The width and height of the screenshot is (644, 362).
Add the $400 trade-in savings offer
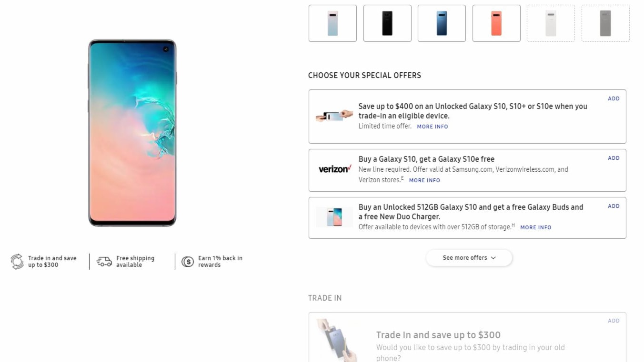click(614, 99)
